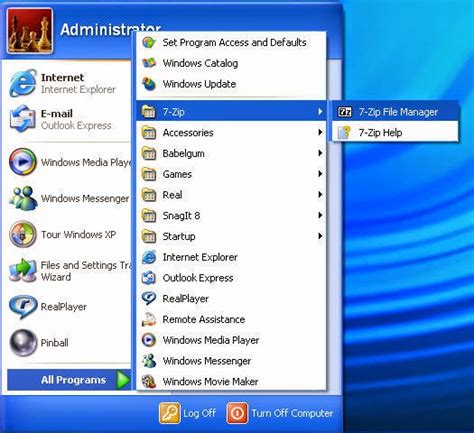The image size is (474, 433).
Task: Open 7-Zip File Manager entry
Action: [395, 112]
